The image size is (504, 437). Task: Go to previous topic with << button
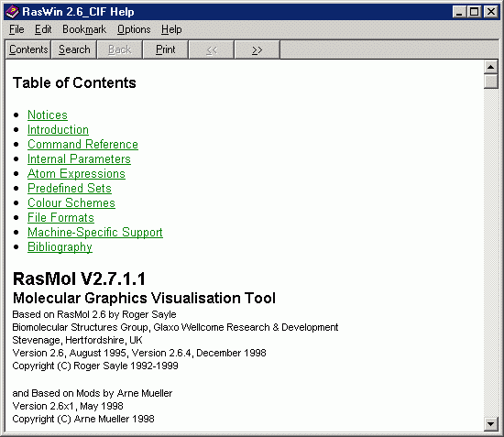(x=211, y=49)
